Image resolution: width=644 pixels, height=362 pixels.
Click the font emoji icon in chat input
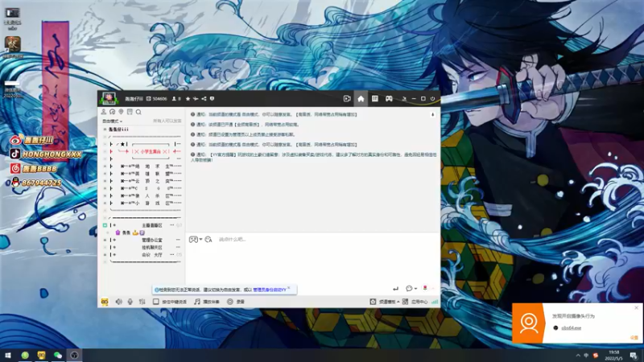click(208, 239)
